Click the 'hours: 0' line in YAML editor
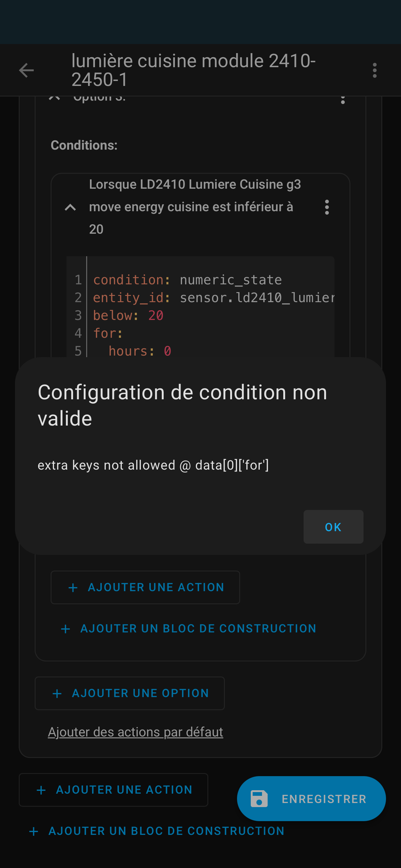Viewport: 401px width, 868px height. pyautogui.click(x=140, y=351)
